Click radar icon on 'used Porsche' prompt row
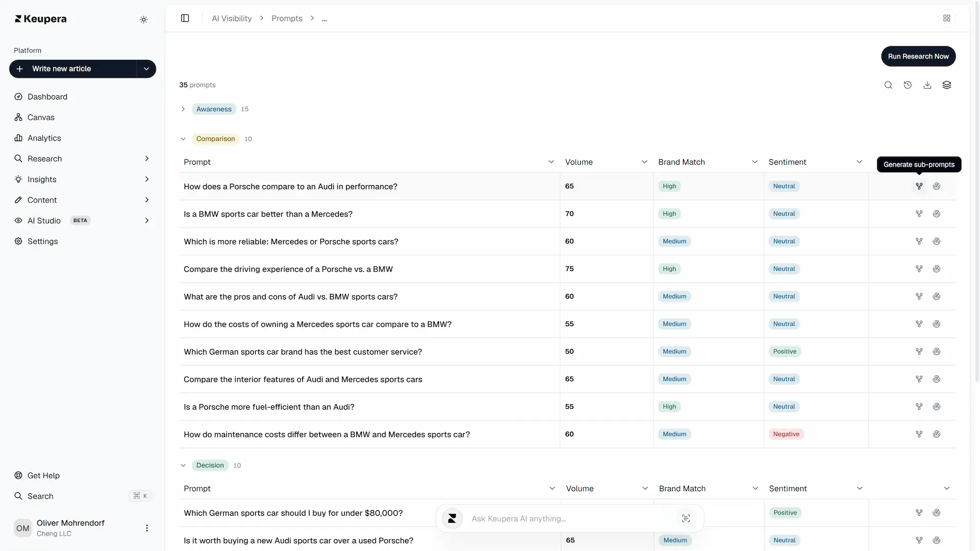 coord(937,540)
